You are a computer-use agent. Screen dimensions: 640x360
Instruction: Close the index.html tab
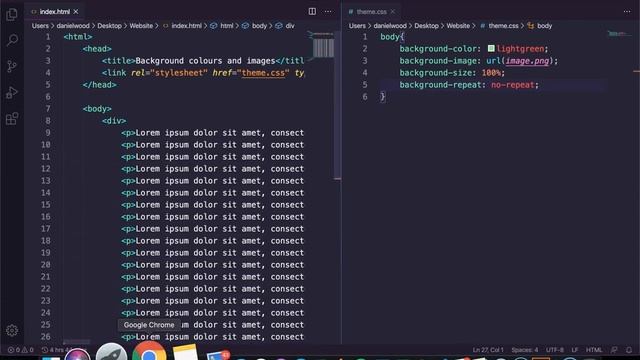coord(76,12)
